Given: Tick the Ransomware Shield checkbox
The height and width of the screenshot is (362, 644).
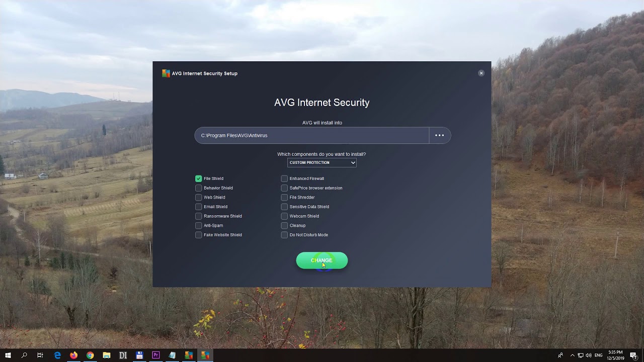Looking at the screenshot, I should coord(198,216).
